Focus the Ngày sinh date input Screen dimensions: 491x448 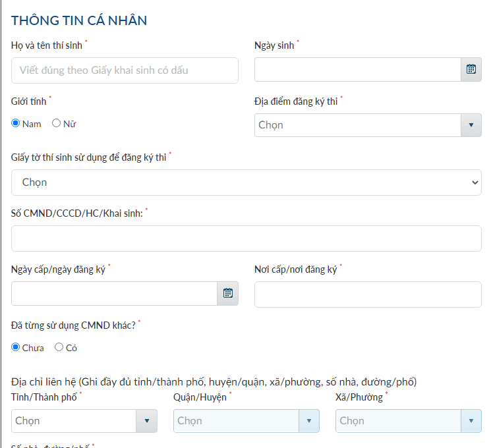358,69
